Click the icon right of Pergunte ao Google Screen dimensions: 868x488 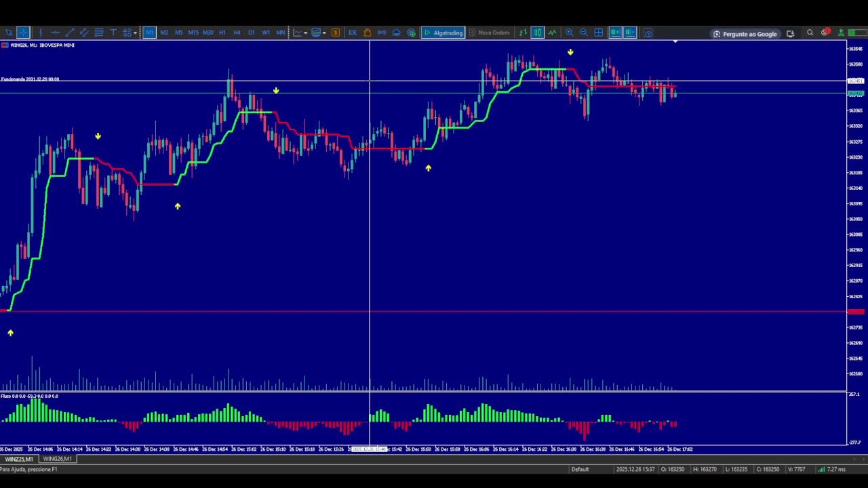click(x=790, y=33)
